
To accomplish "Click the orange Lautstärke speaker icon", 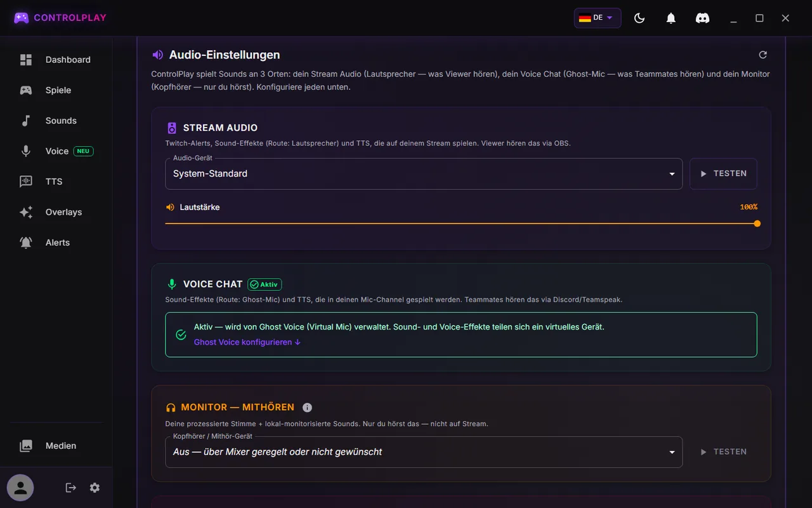I will point(170,207).
